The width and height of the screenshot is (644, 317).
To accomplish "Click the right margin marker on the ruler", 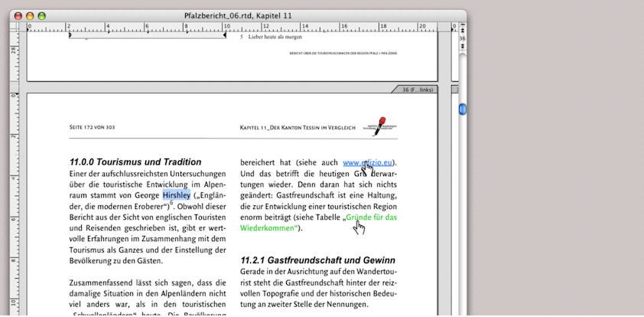I will click(224, 34).
